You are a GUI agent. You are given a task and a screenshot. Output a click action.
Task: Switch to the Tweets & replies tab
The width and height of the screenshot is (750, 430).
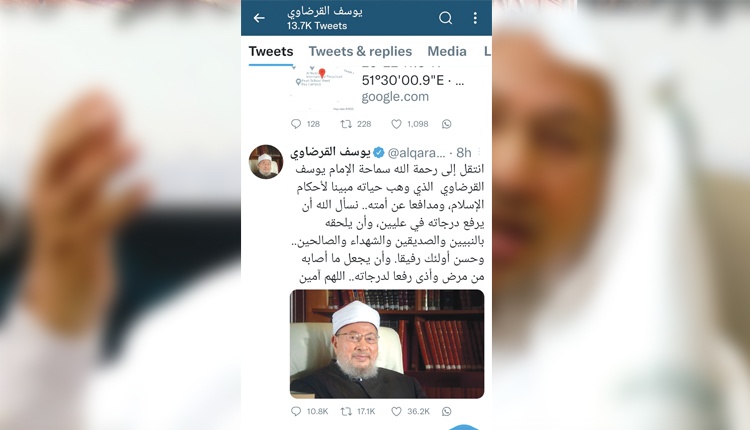[x=360, y=51]
